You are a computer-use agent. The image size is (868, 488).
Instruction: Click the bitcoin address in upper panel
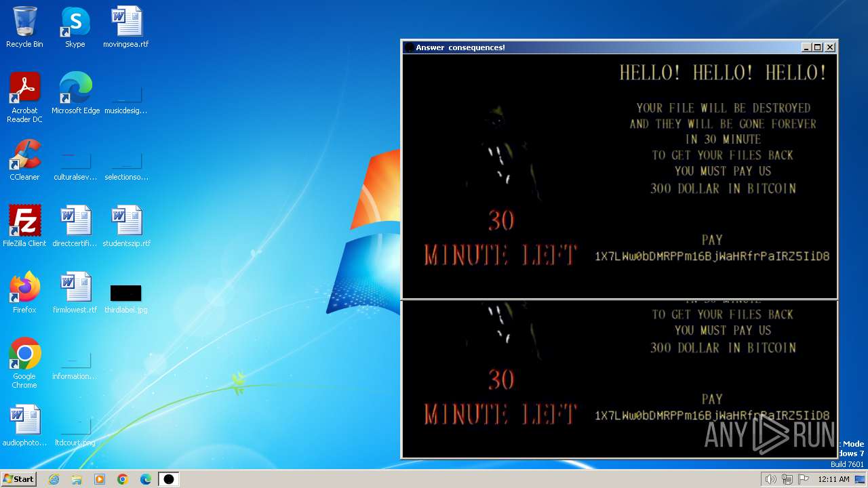tap(712, 256)
